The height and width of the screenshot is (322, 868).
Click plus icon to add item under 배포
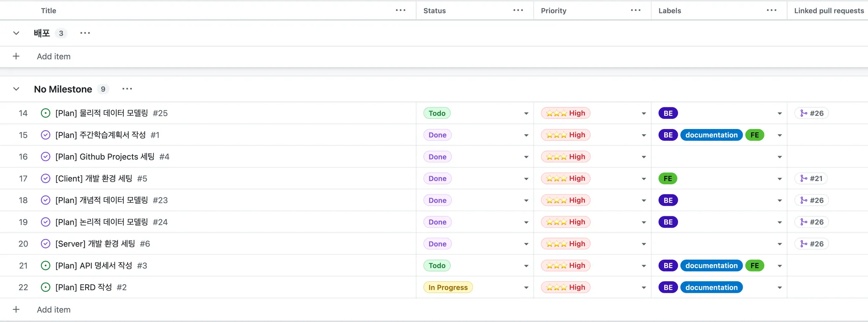click(x=16, y=56)
